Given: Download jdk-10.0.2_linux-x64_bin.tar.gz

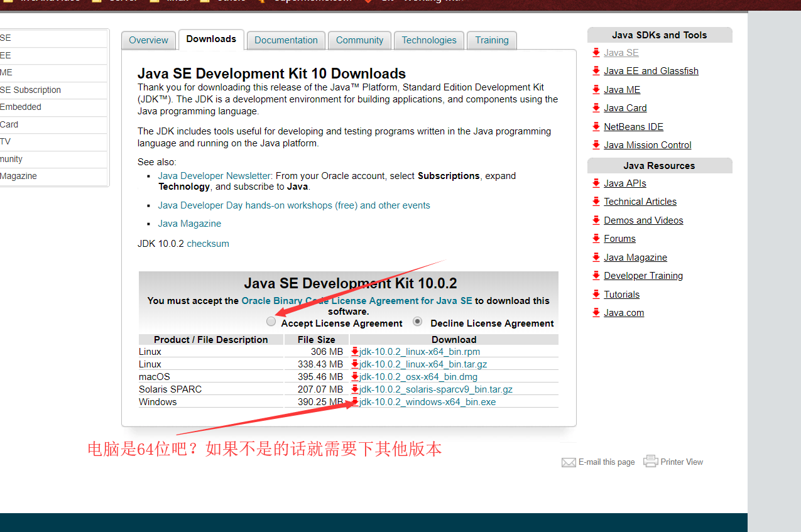Looking at the screenshot, I should 423,364.
